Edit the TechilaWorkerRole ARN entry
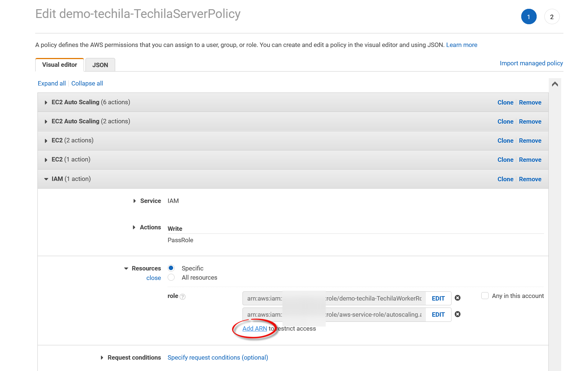588x371 pixels. point(438,298)
